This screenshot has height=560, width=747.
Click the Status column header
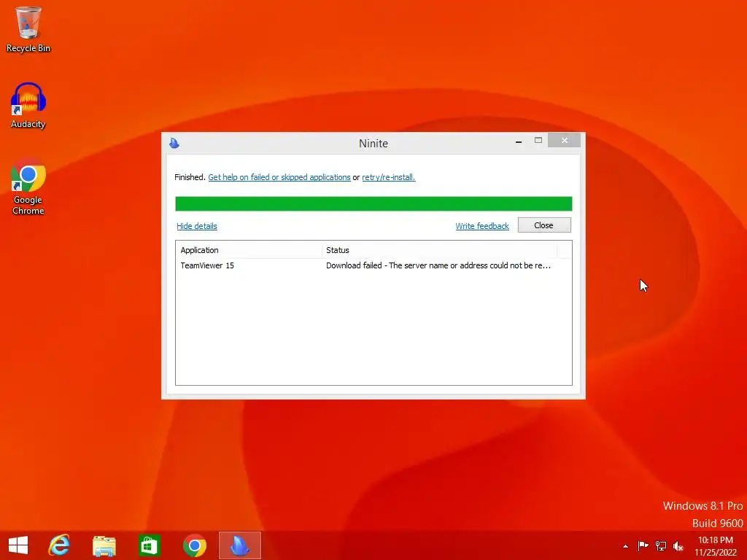click(439, 250)
